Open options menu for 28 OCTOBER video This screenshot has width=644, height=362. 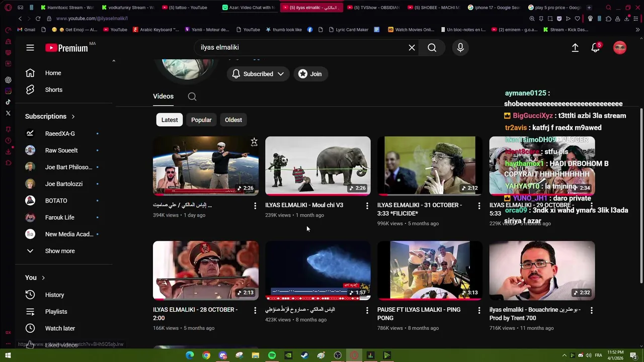coord(255,310)
